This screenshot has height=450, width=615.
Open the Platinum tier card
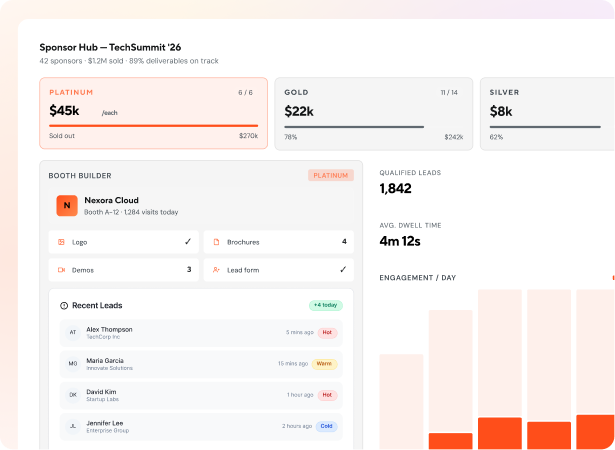[x=153, y=113]
